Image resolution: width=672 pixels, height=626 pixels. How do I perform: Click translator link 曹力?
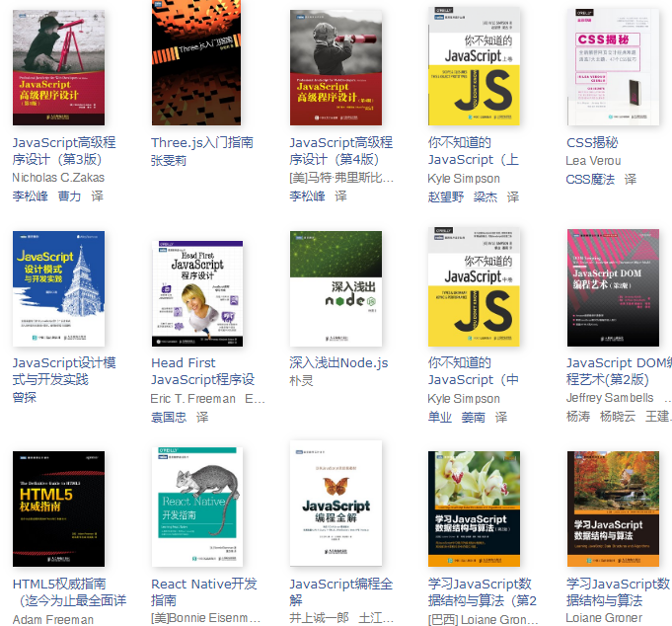click(x=69, y=196)
